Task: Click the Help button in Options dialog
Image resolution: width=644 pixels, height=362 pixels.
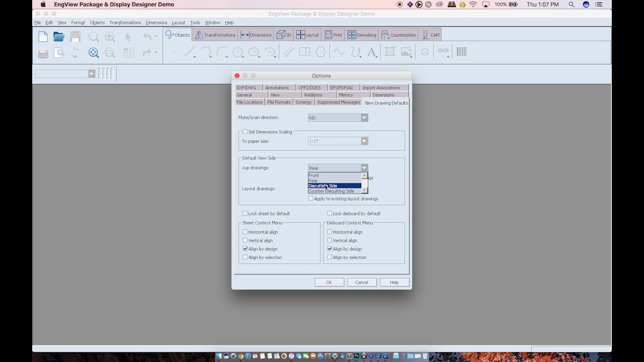Action: click(x=394, y=283)
